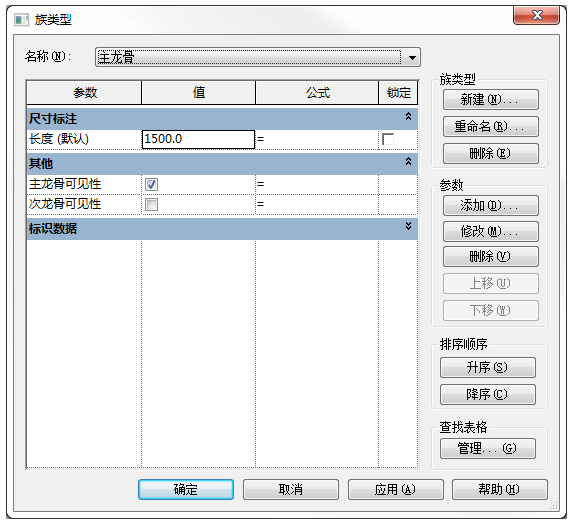The image size is (577, 528).
Task: Edit the 1500.0 length value field
Action: point(199,139)
